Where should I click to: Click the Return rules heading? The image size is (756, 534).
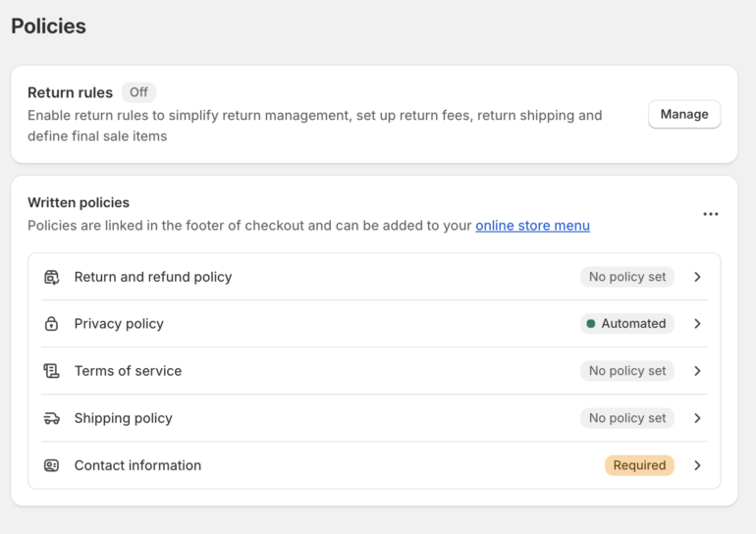pos(70,92)
